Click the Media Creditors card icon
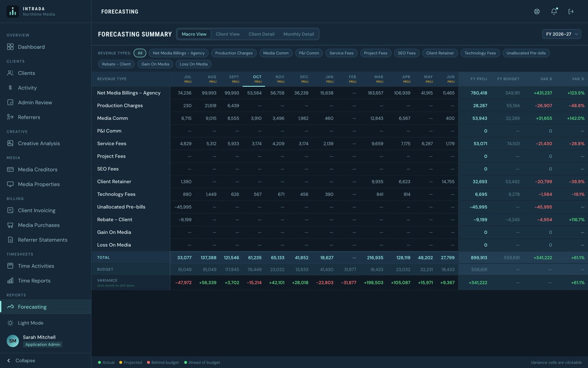Viewport: 588px width, 368px height. 10,169
